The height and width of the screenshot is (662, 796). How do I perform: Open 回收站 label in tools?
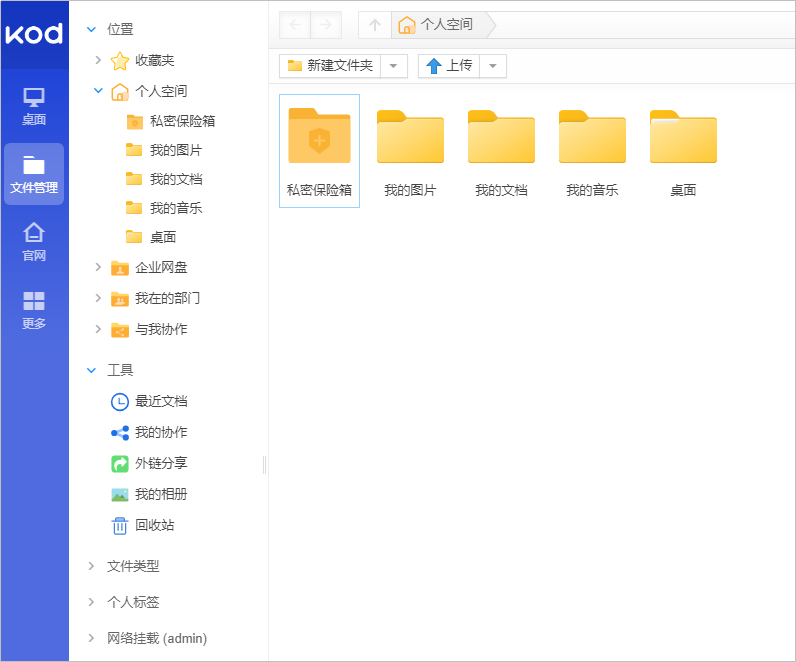point(155,525)
